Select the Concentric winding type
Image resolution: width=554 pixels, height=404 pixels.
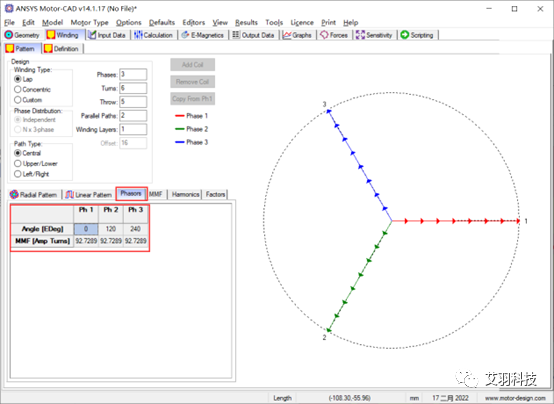pyautogui.click(x=32, y=89)
